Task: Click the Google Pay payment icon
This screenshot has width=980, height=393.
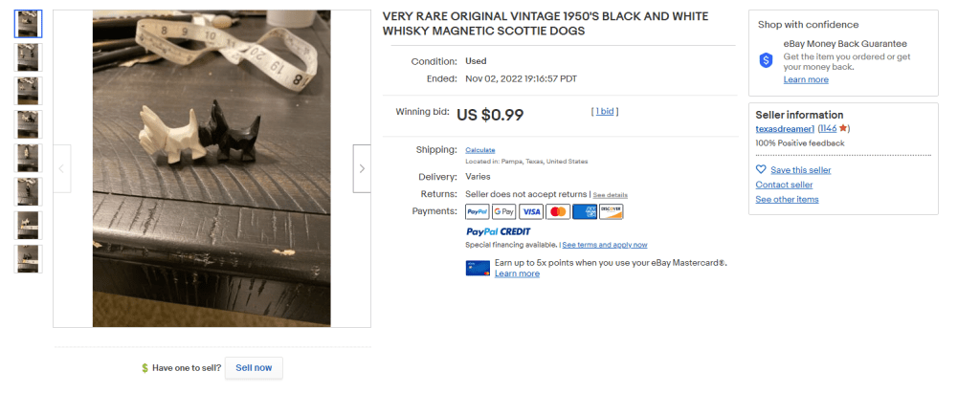Action: click(503, 211)
